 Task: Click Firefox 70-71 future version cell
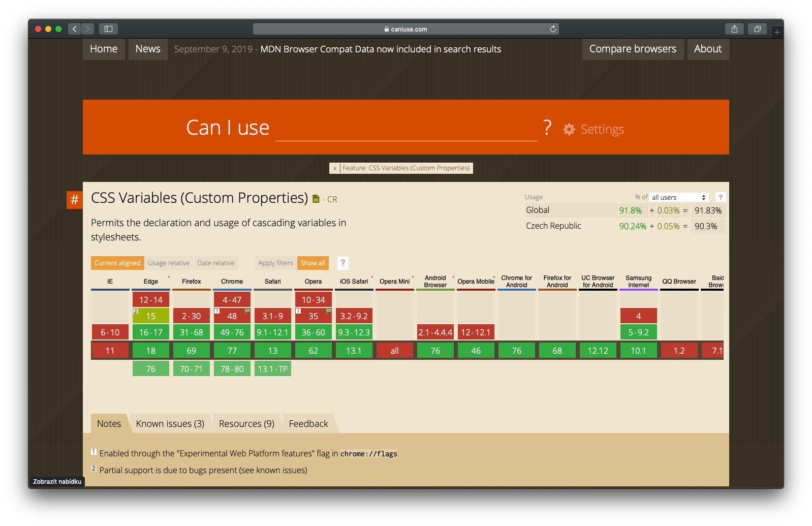(192, 369)
